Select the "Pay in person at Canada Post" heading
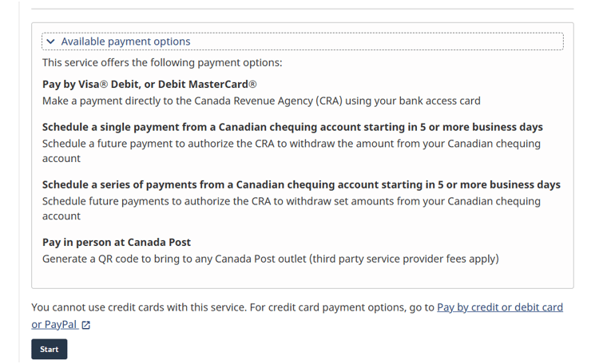Viewport: 595px width, 364px height. click(x=117, y=242)
